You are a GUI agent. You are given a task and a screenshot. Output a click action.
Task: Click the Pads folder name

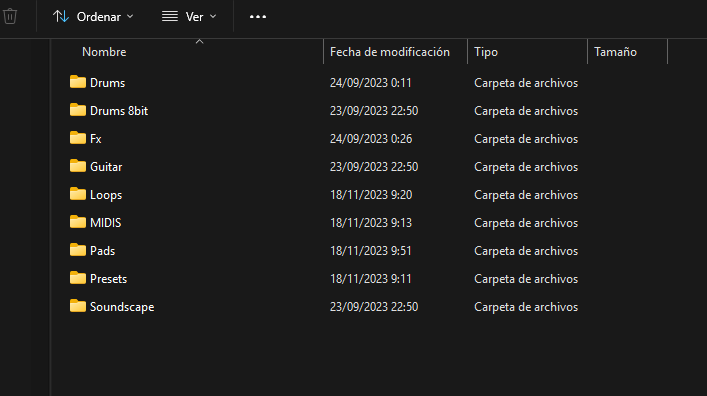pyautogui.click(x=102, y=251)
